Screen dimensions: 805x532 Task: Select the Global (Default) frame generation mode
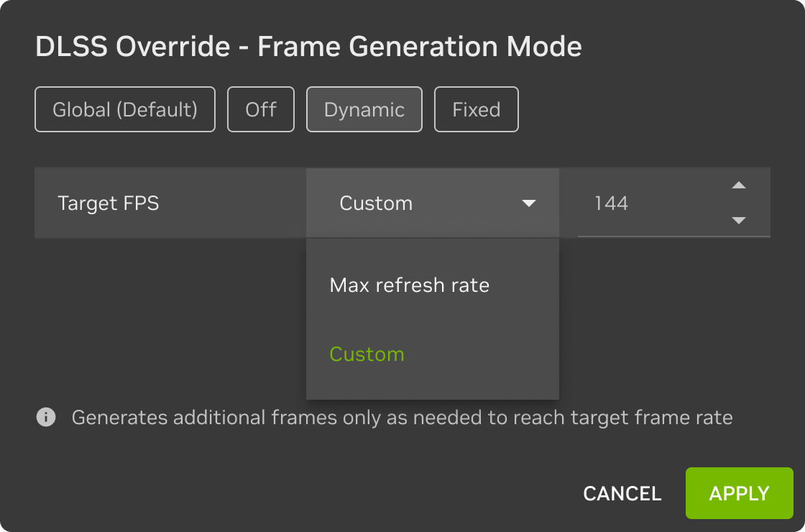click(x=124, y=109)
